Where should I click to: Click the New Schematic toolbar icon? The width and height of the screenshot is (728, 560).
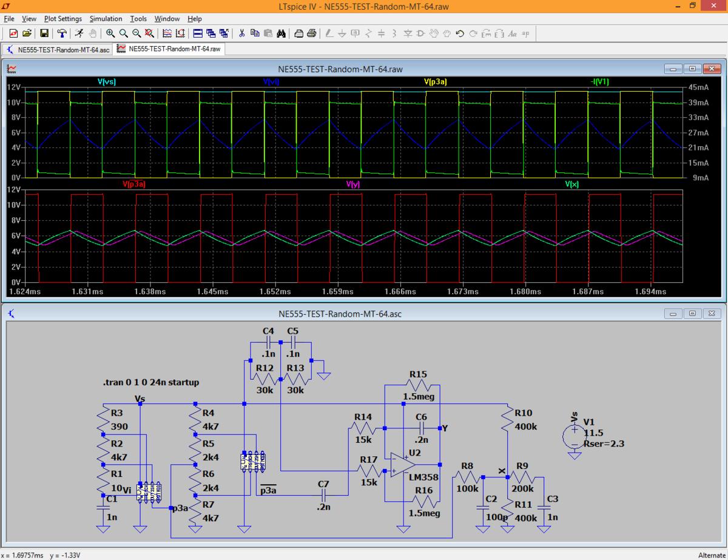pos(13,33)
